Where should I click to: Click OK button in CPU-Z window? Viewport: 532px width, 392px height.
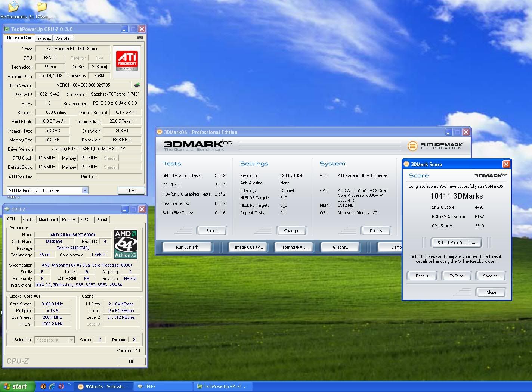(x=132, y=361)
